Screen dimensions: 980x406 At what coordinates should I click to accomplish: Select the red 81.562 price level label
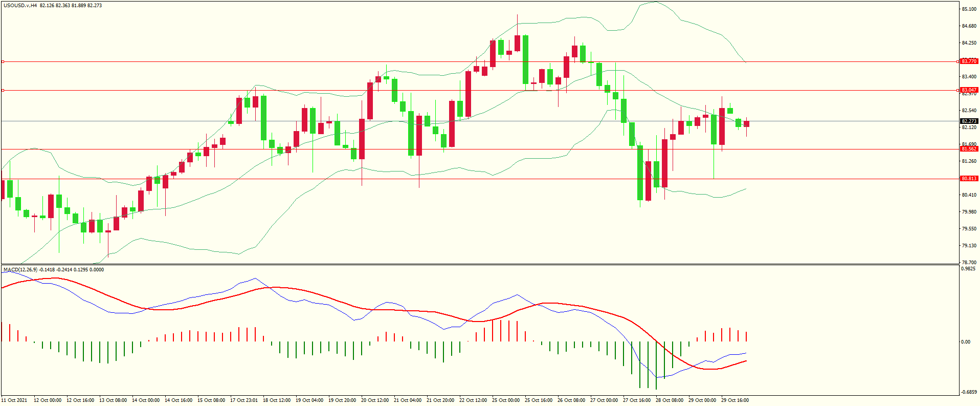pos(969,149)
